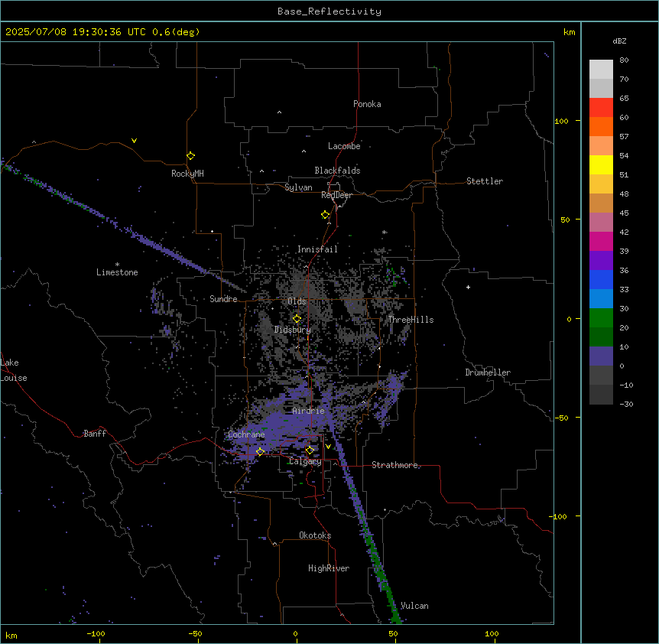Click the ThreeHills city label

(x=411, y=320)
